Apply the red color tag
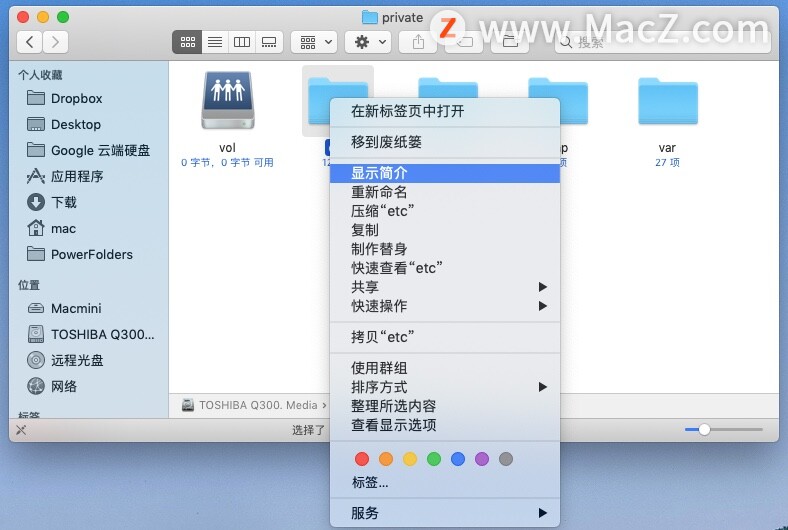Image resolution: width=788 pixels, height=530 pixels. click(362, 459)
